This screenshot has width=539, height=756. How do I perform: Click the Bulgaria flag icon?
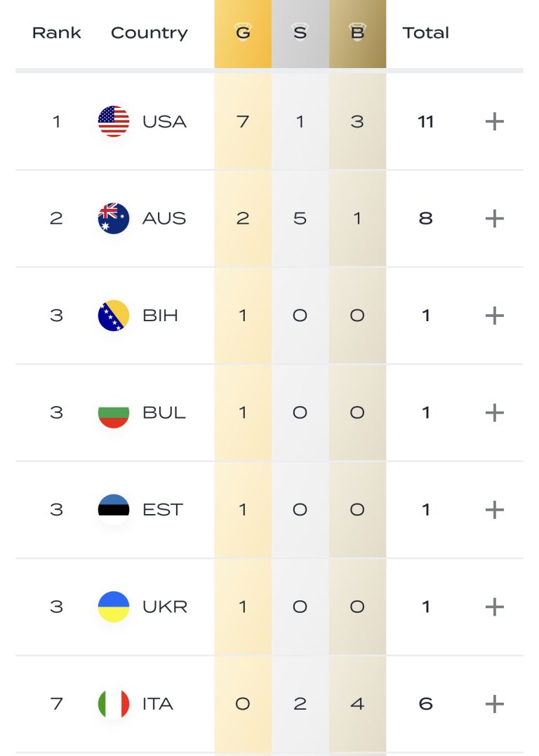[114, 412]
